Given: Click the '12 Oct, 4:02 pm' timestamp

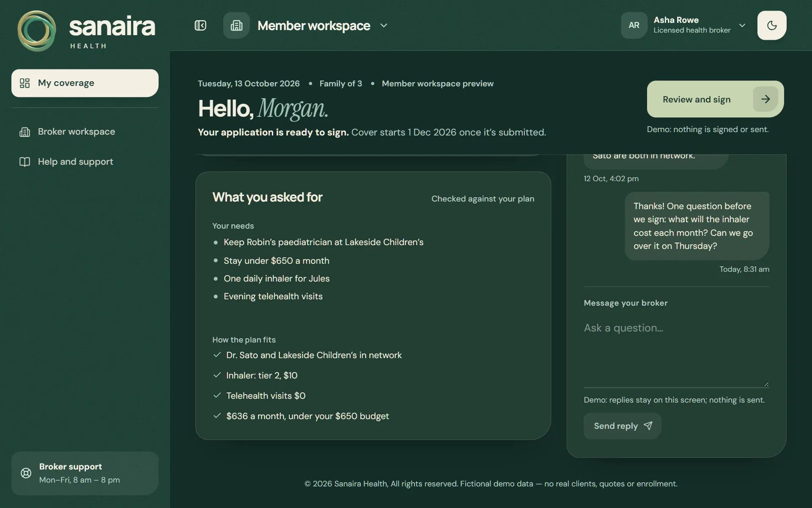Looking at the screenshot, I should (611, 179).
